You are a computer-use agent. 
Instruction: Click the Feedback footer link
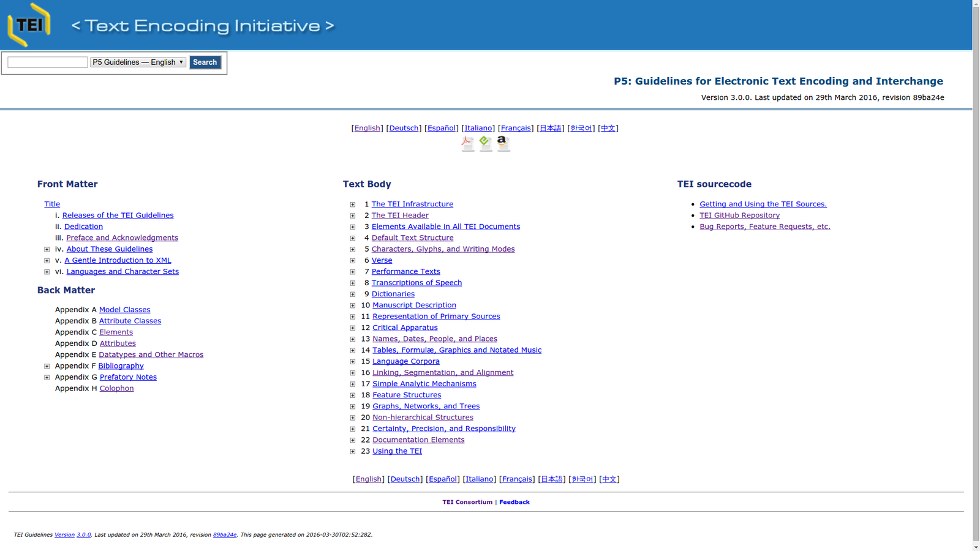pos(514,502)
